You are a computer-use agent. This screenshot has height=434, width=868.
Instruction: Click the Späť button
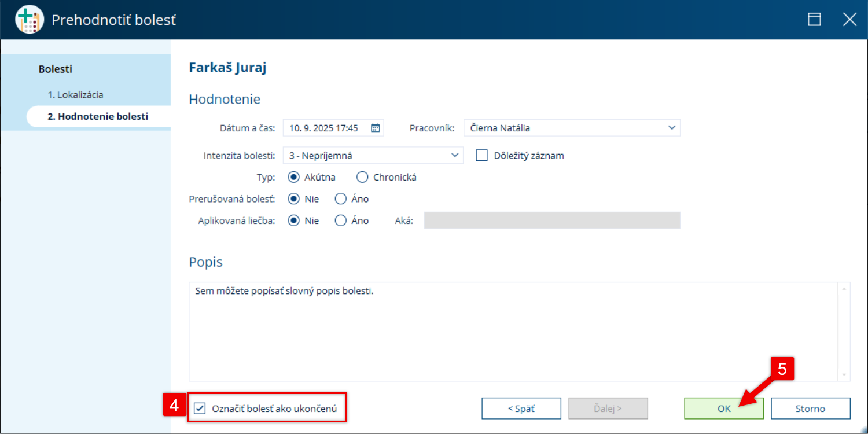tap(521, 409)
